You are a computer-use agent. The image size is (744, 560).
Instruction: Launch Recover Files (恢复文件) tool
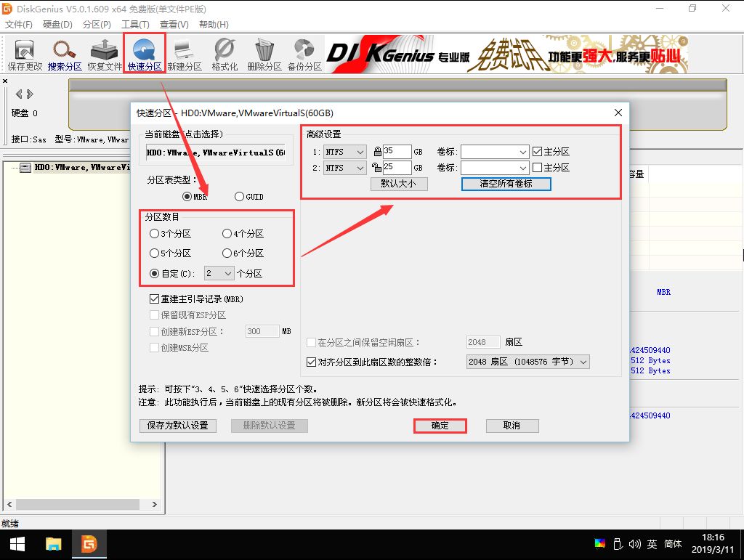tap(105, 55)
